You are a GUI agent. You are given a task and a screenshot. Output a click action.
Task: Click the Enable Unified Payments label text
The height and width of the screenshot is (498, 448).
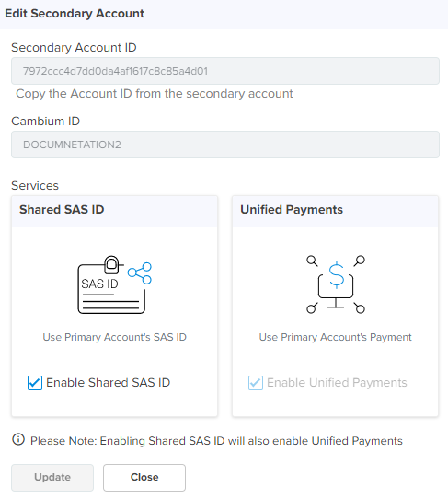pyautogui.click(x=337, y=383)
